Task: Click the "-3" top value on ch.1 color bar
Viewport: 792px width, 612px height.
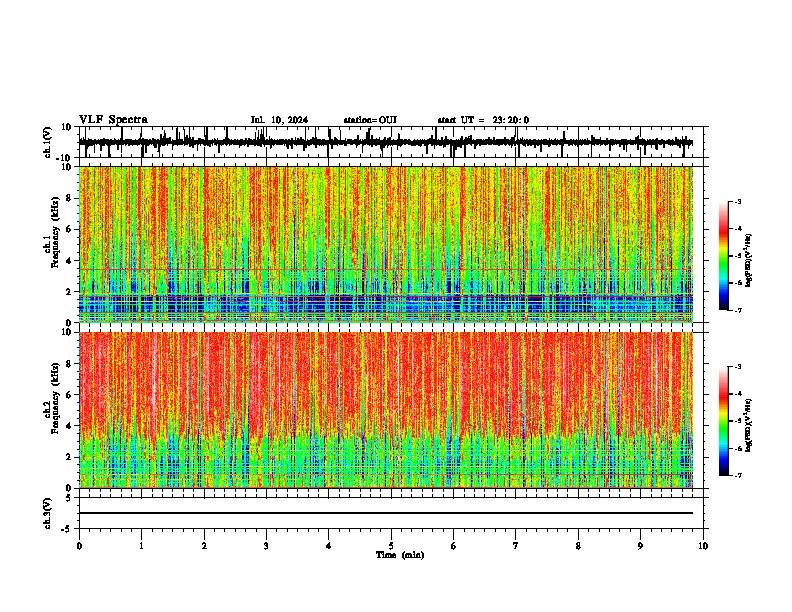Action: click(x=737, y=201)
